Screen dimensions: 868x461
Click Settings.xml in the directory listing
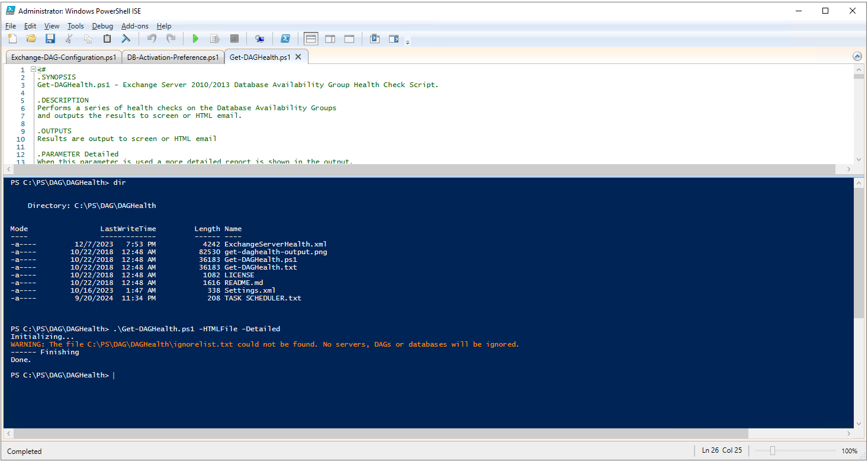point(250,290)
